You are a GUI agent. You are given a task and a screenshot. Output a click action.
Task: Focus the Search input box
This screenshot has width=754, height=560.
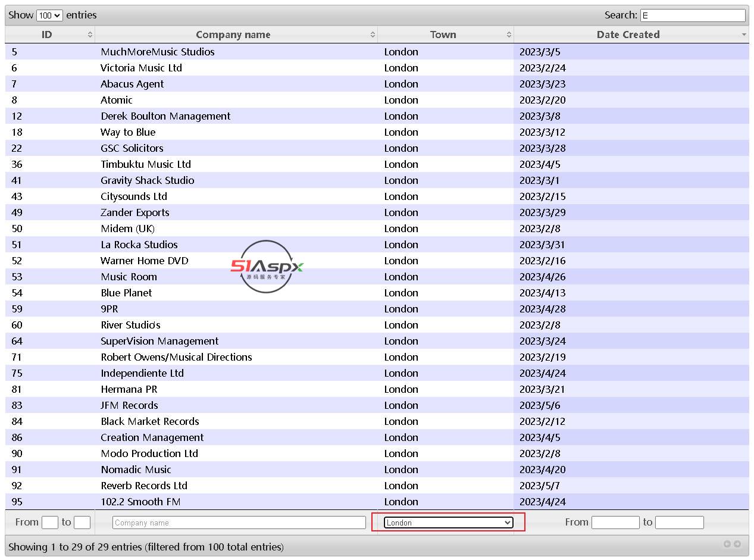click(x=693, y=15)
